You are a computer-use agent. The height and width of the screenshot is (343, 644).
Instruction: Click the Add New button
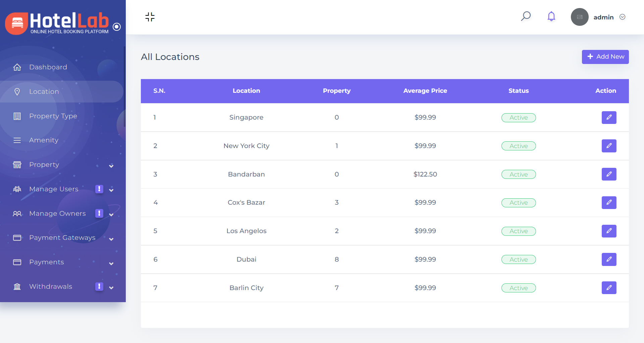605,57
